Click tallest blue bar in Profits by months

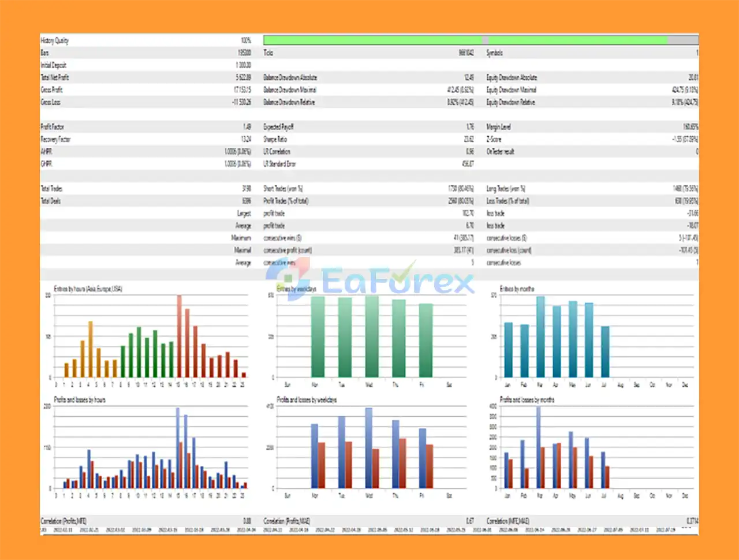click(x=539, y=447)
